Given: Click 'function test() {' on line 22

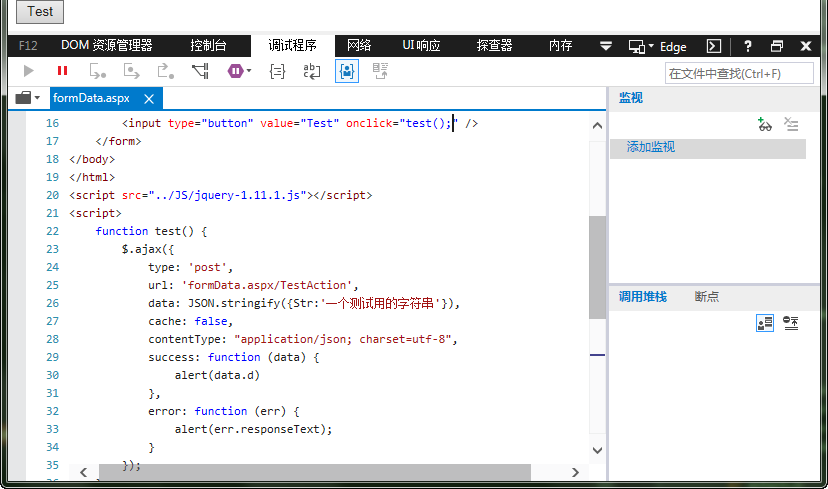Looking at the screenshot, I should point(151,231).
